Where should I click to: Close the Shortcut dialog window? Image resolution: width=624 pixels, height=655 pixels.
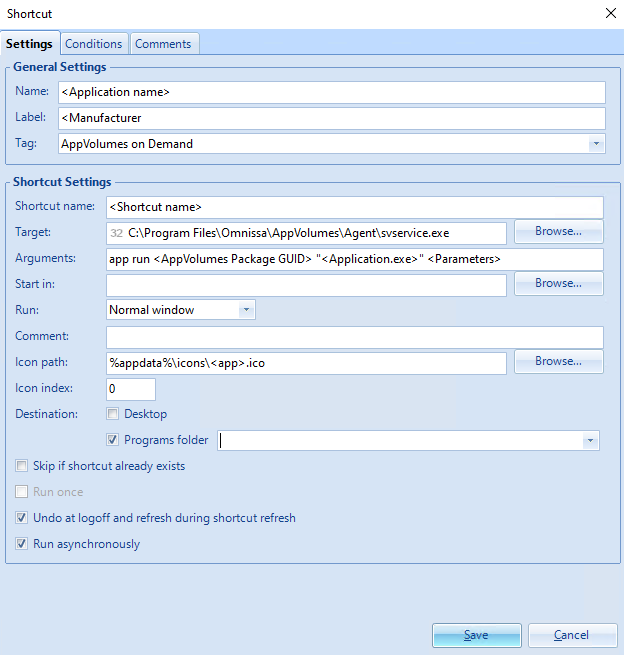point(610,13)
